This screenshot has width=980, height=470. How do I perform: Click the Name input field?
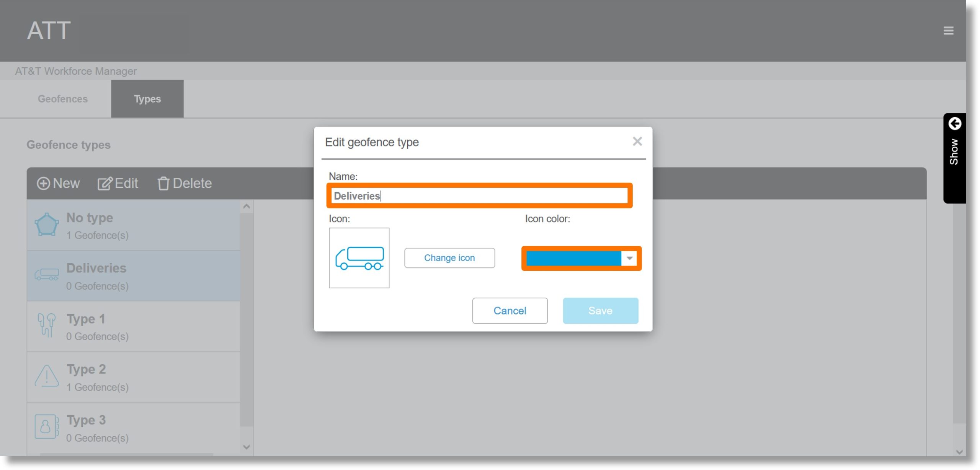tap(479, 196)
